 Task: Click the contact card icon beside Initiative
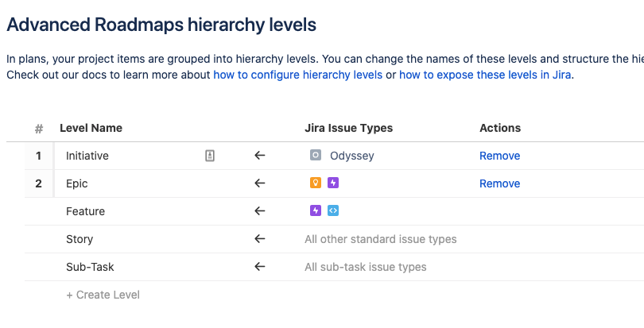click(210, 156)
